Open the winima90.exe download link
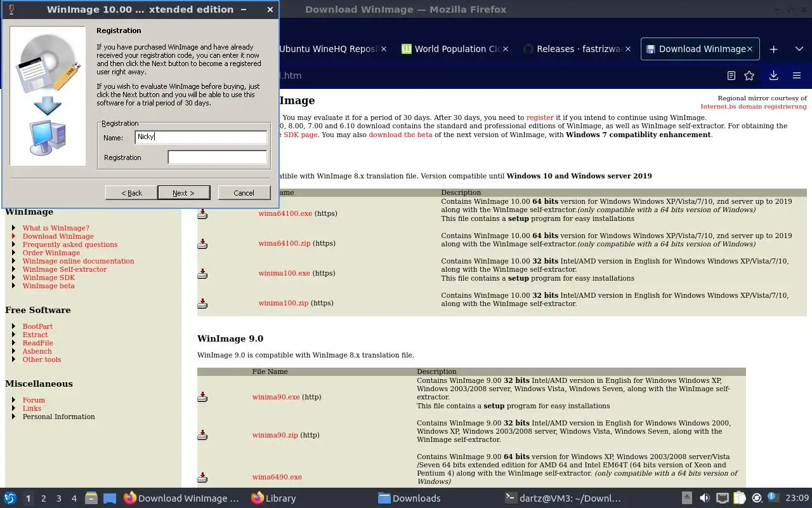The height and width of the screenshot is (508, 812). [x=276, y=397]
